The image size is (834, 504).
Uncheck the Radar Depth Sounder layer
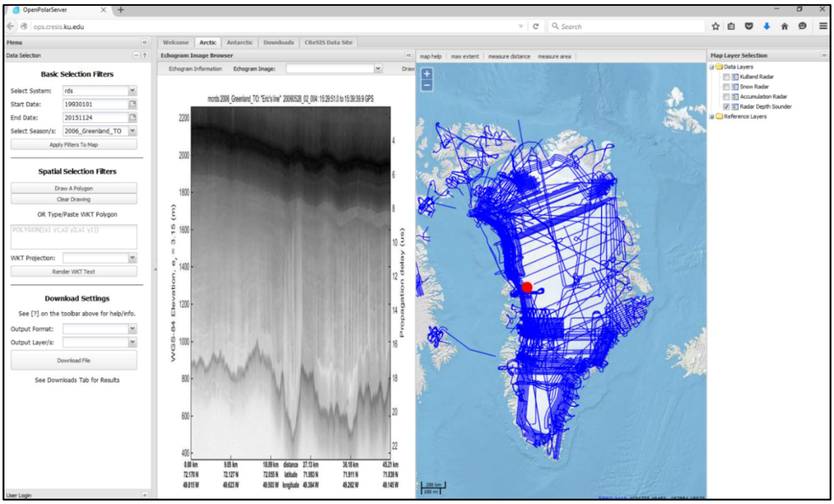tap(726, 107)
